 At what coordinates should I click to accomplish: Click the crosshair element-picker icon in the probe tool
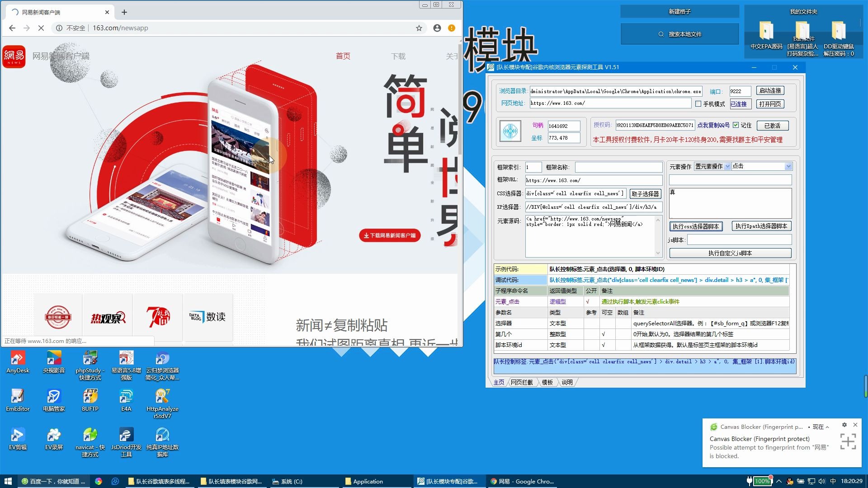pyautogui.click(x=510, y=131)
